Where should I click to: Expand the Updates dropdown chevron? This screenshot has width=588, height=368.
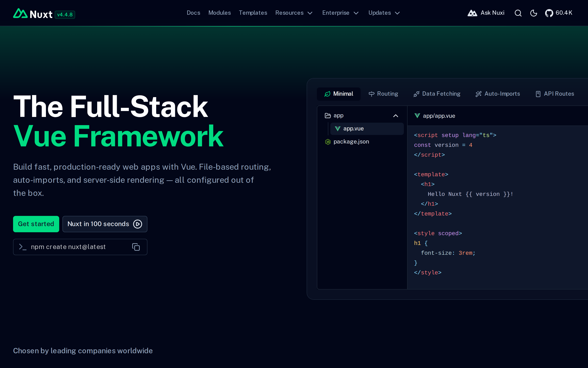[x=397, y=13]
